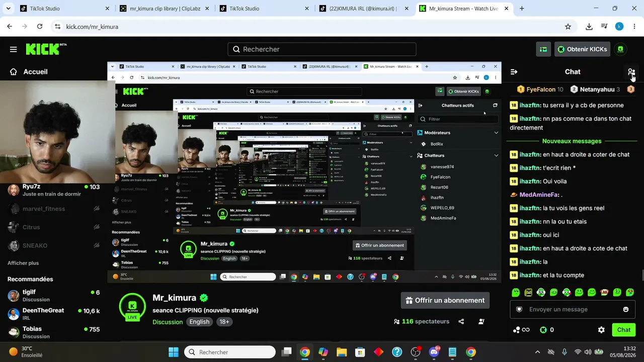This screenshot has height=362, width=644.
Task: Expand the Afficher plus list
Action: point(23,263)
